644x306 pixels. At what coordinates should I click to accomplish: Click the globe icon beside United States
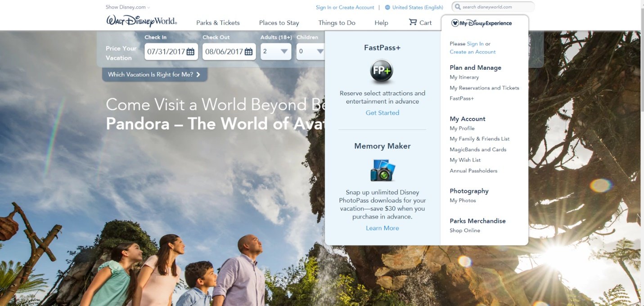[x=387, y=7]
